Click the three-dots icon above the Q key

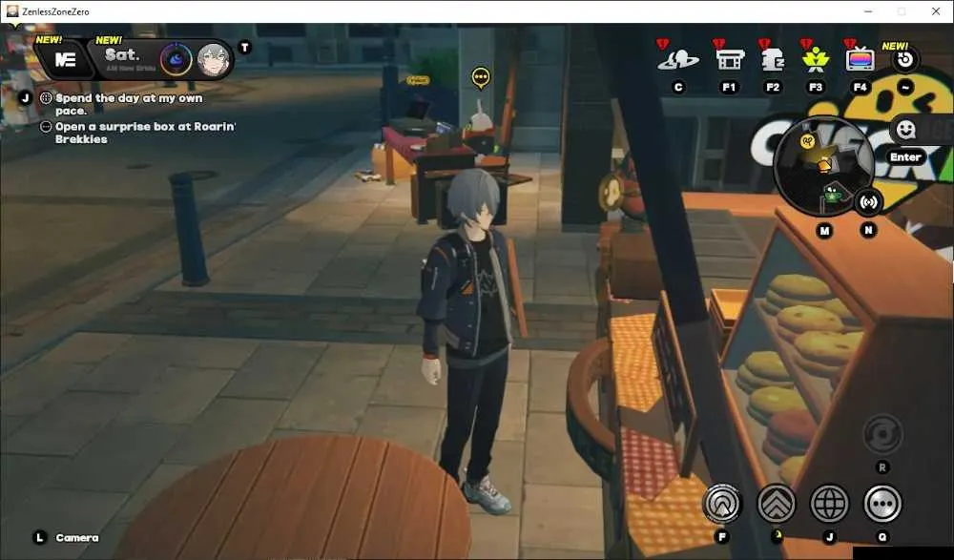(882, 504)
